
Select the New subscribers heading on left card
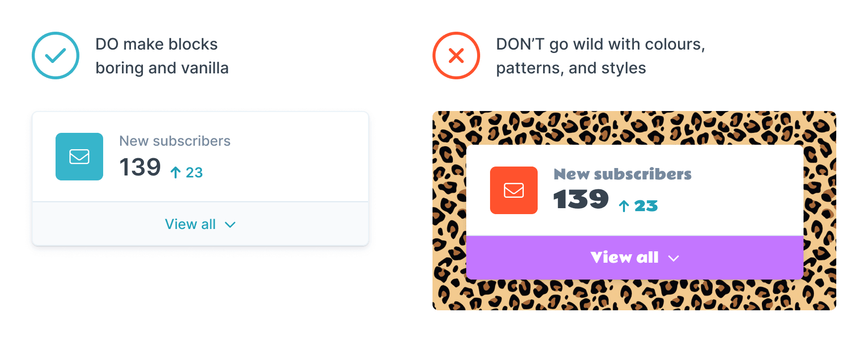tap(175, 141)
